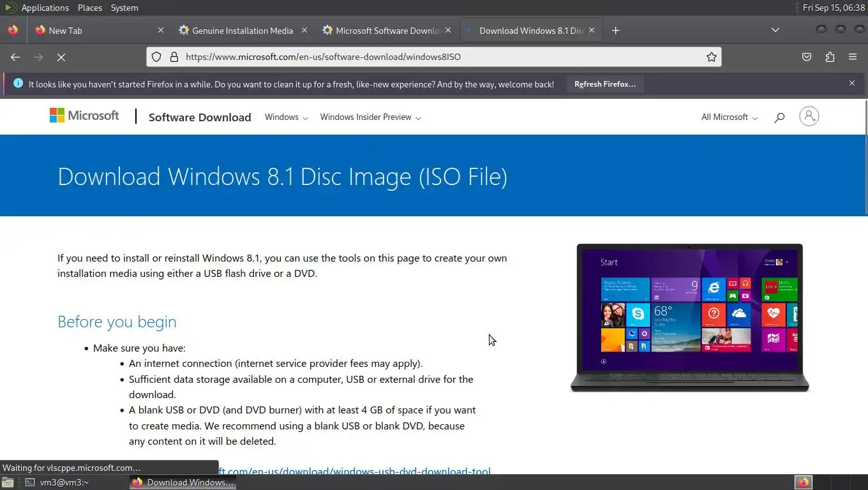The height and width of the screenshot is (490, 868).
Task: Expand the Windows dropdown in the site header
Action: 286,117
